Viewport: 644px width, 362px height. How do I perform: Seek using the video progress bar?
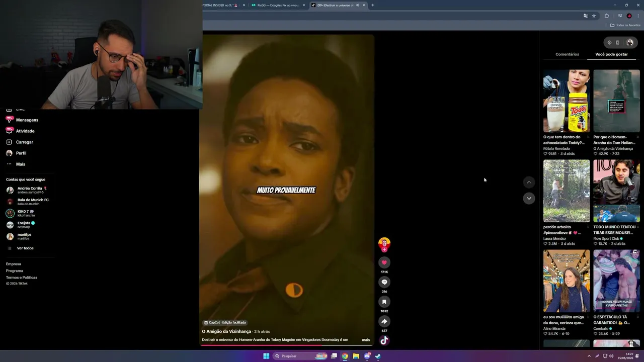pos(288,345)
